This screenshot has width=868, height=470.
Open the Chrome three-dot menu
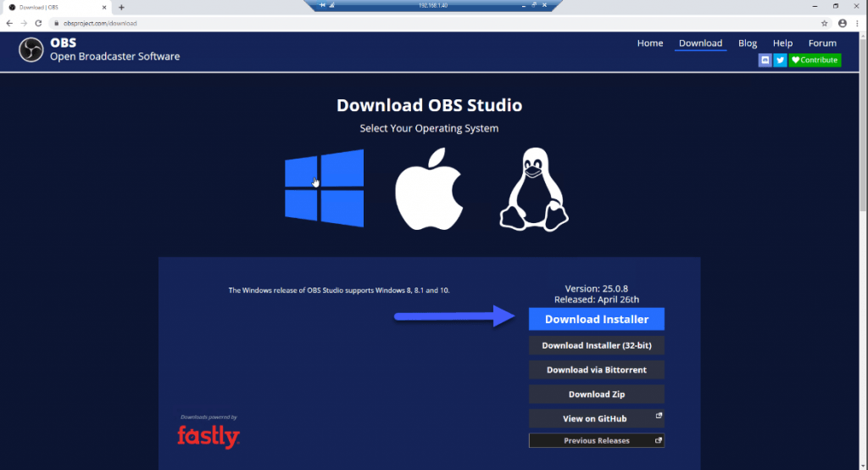click(858, 23)
